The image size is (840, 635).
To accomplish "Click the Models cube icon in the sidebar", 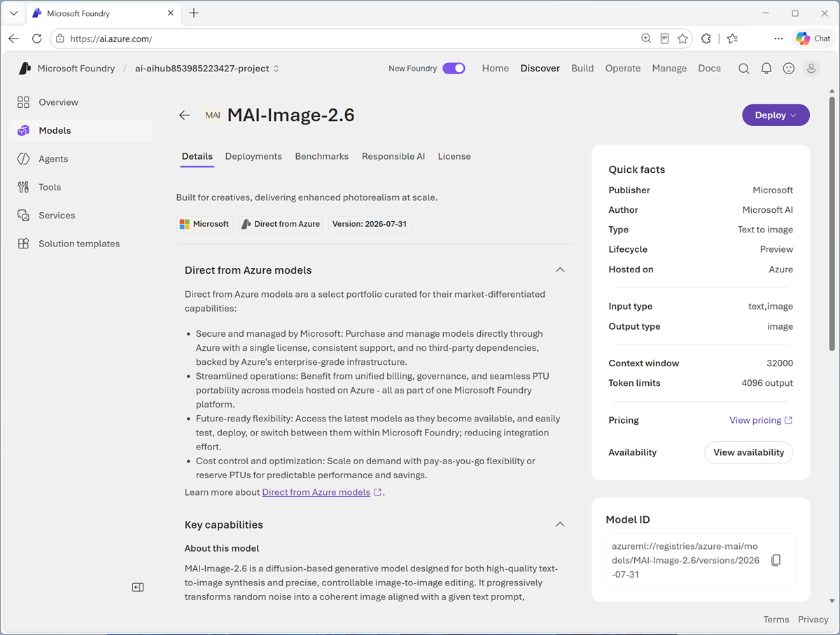I will pyautogui.click(x=23, y=130).
